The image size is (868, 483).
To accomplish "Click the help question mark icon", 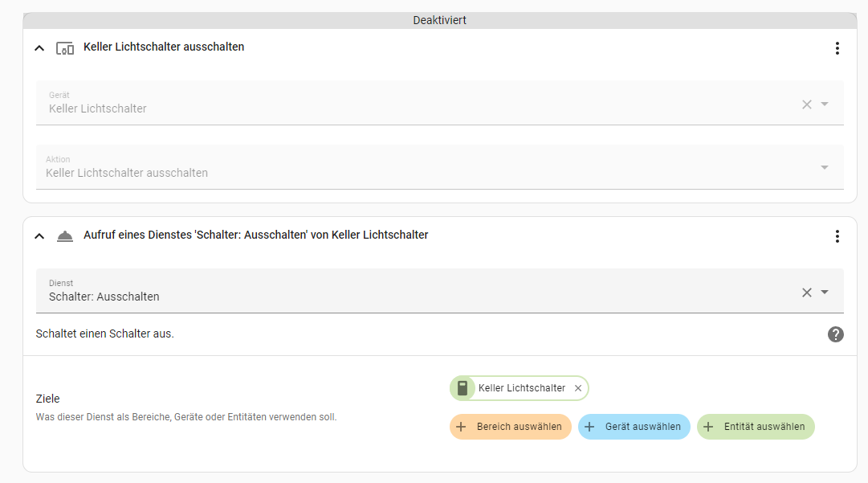I will click(835, 334).
